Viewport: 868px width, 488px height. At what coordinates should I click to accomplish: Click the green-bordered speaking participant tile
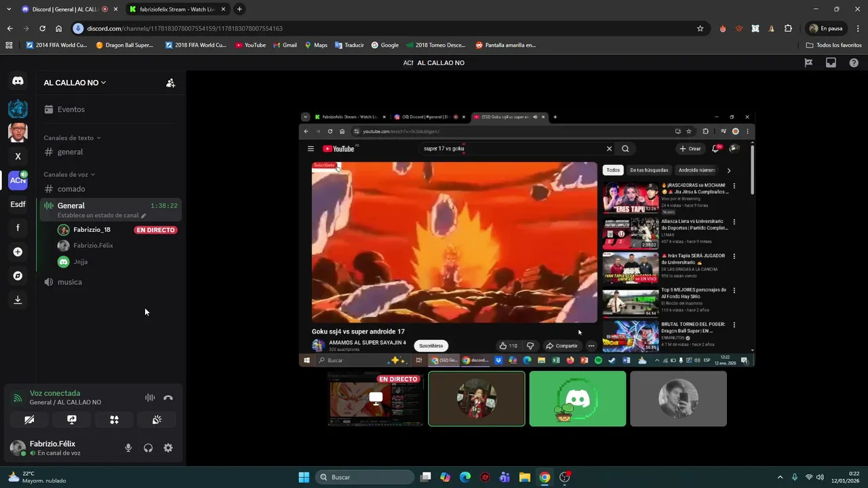(476, 399)
